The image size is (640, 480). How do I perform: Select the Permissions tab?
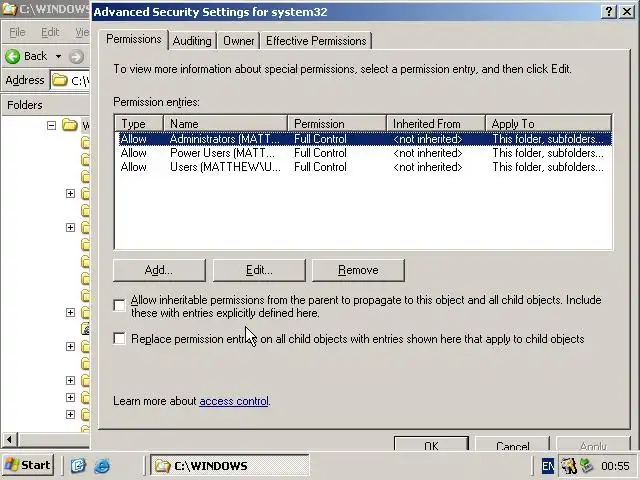coord(134,39)
